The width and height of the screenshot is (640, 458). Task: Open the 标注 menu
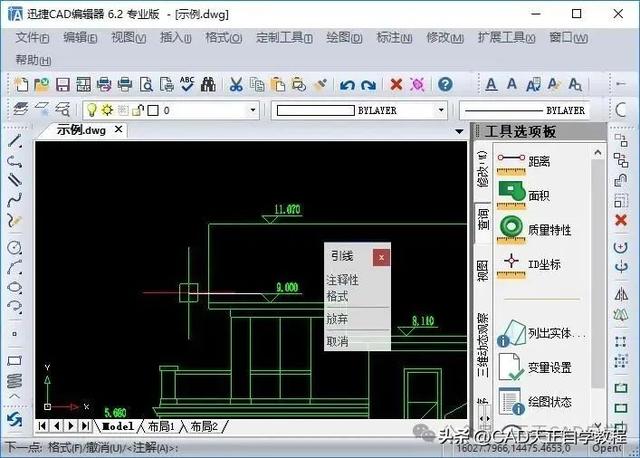(x=394, y=38)
